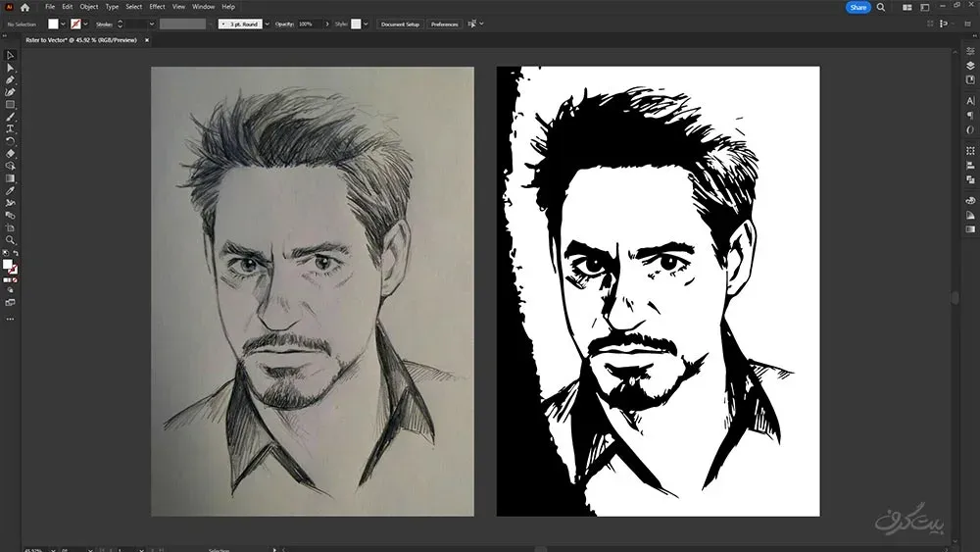The image size is (980, 552).
Task: Open the OpenType panel icon
Action: pos(970,130)
